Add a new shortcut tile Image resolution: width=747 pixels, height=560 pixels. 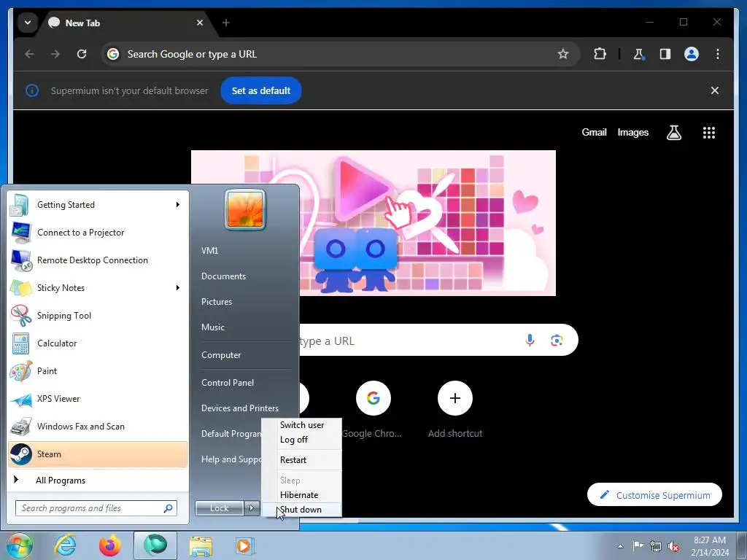coord(455,408)
